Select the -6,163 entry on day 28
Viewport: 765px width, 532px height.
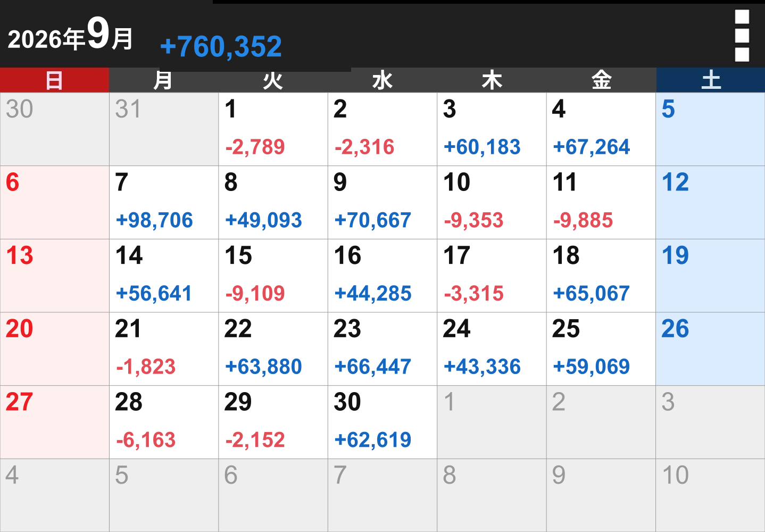point(146,440)
